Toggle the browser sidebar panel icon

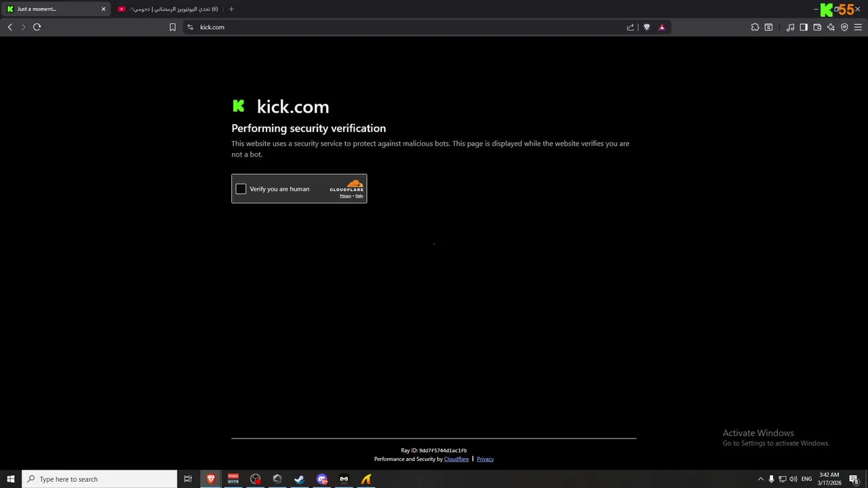pos(804,27)
